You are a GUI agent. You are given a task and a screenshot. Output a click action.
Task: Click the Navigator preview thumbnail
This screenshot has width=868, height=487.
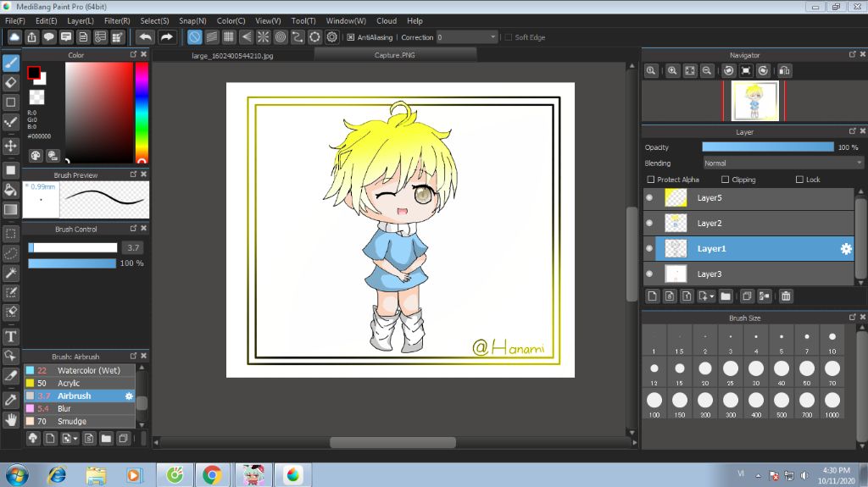click(754, 101)
